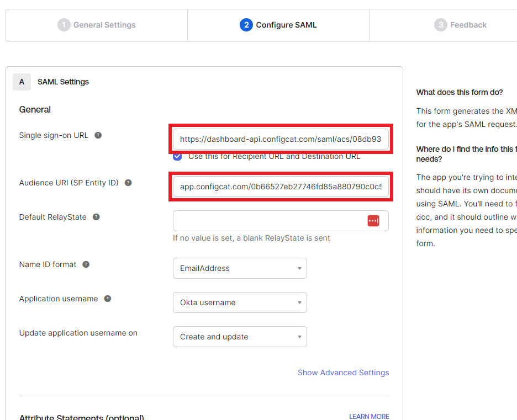Show help for Application username
This screenshot has height=420, width=517.
point(108,299)
